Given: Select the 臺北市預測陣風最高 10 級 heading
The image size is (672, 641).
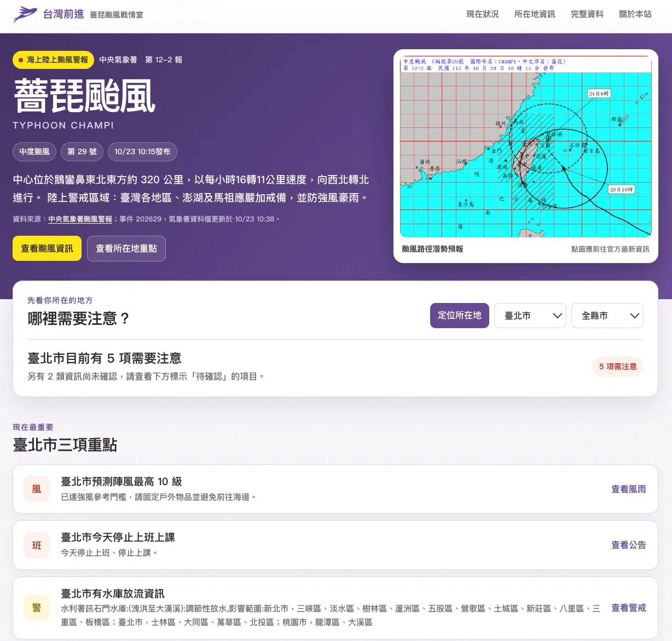Looking at the screenshot, I should tap(121, 481).
